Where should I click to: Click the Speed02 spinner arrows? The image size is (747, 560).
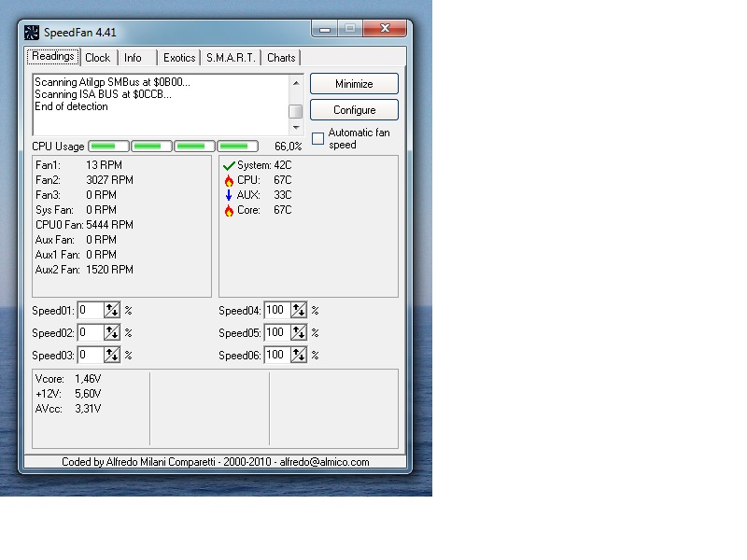point(112,333)
